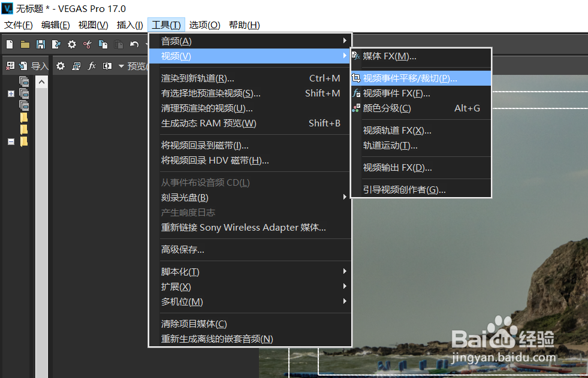The image size is (588, 378).
Task: Expand the media bin tree with plus box
Action: 11,93
